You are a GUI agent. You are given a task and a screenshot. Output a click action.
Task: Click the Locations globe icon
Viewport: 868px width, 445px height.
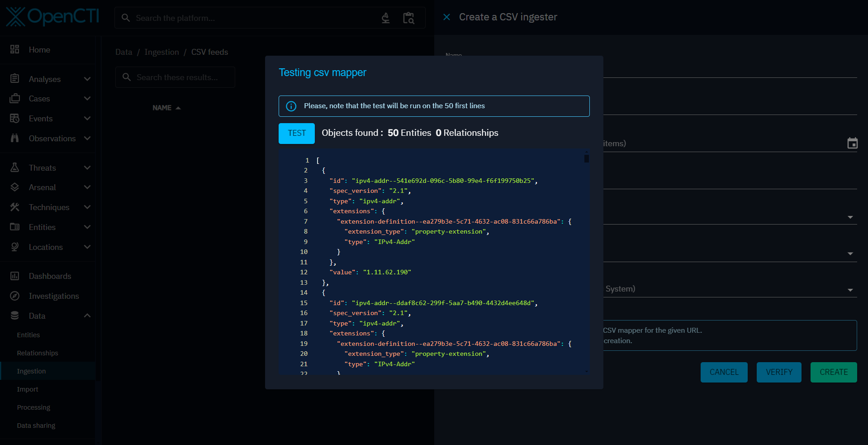pos(14,247)
